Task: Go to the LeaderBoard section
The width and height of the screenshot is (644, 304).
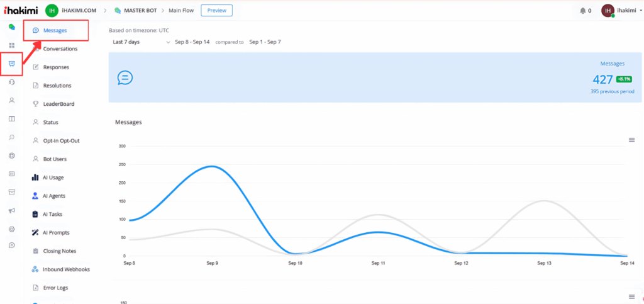Action: click(57, 104)
